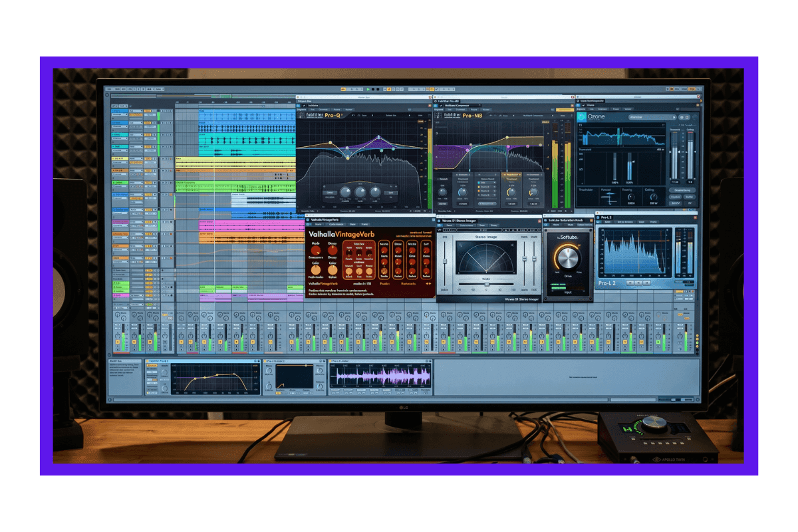Click the Input meter in Softube Saturation Knob
The height and width of the screenshot is (532, 798).
[567, 287]
